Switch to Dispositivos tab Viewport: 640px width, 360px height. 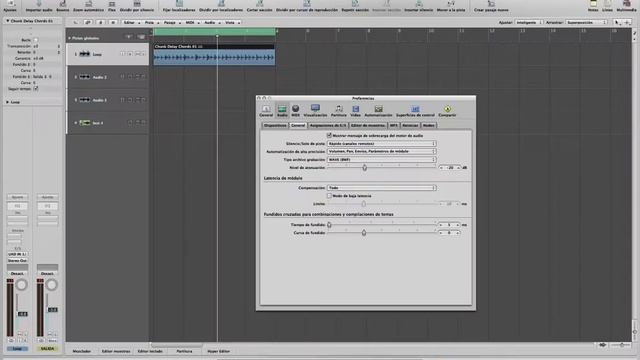point(275,125)
